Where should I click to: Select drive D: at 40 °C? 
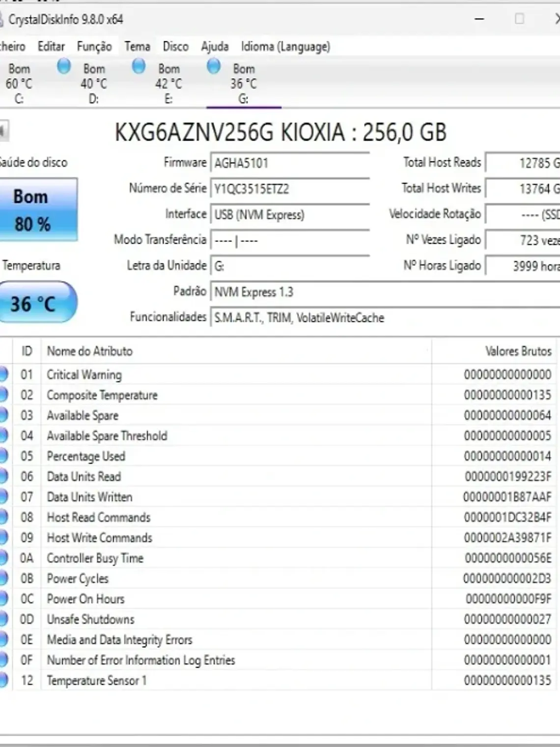point(93,84)
